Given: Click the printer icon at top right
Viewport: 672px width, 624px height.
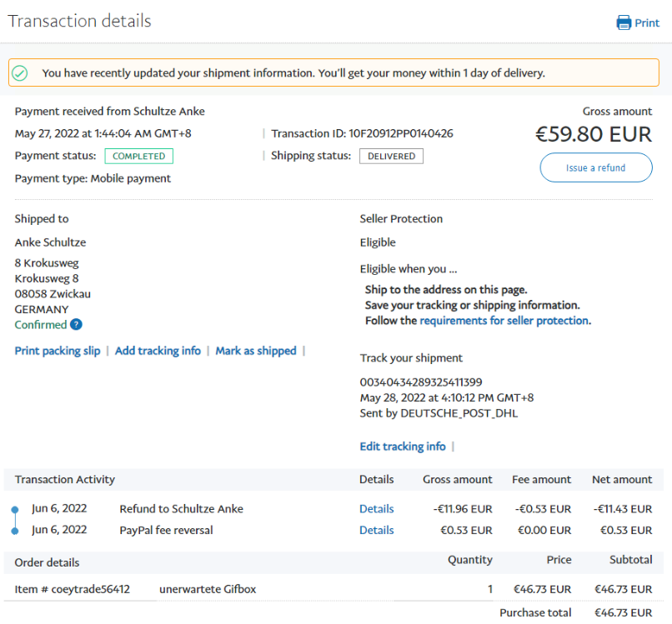Looking at the screenshot, I should point(624,22).
